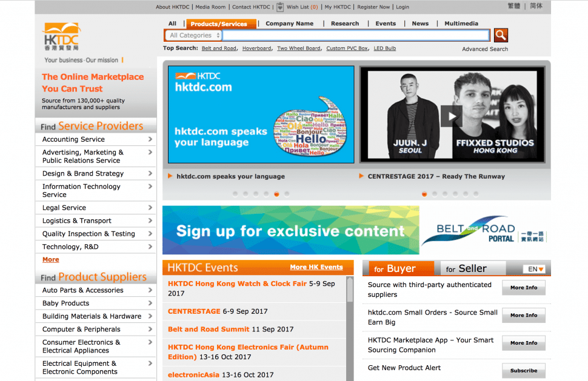Open the Wish List clipboard icon
This screenshot has height=381, width=588.
tap(280, 7)
